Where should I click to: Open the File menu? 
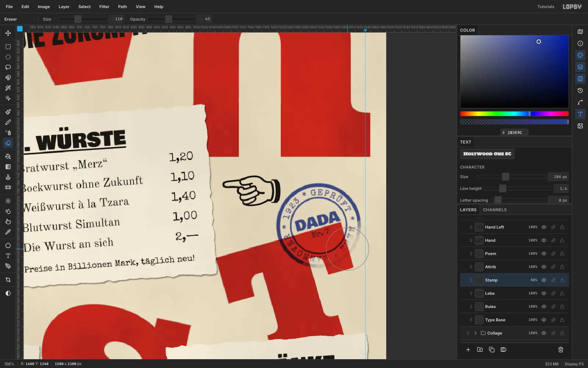coord(9,7)
